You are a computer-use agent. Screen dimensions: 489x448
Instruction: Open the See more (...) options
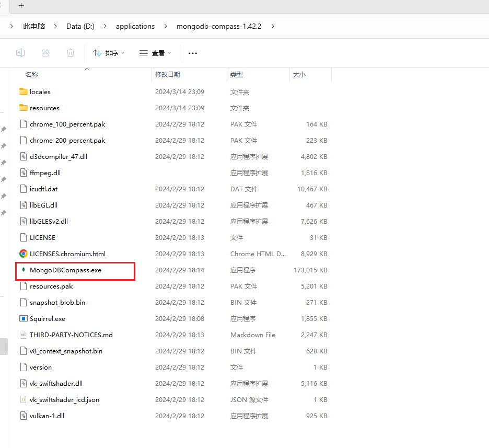pyautogui.click(x=192, y=53)
